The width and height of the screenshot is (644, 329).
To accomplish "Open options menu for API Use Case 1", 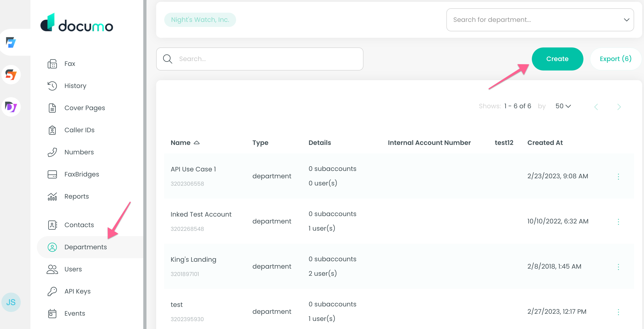I will point(618,176).
